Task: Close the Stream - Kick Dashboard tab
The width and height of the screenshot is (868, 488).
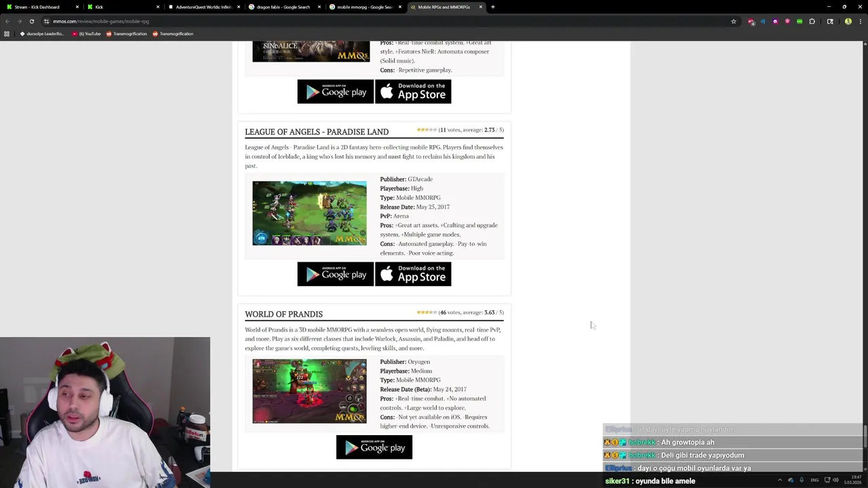Action: click(77, 7)
